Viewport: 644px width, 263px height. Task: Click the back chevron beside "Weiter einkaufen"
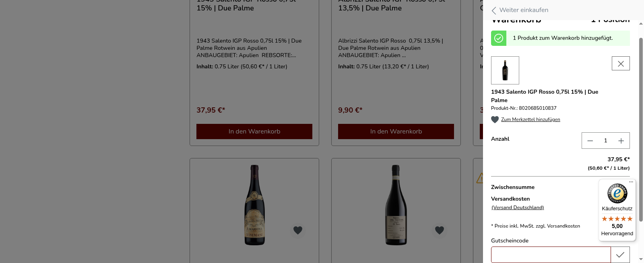tap(494, 10)
